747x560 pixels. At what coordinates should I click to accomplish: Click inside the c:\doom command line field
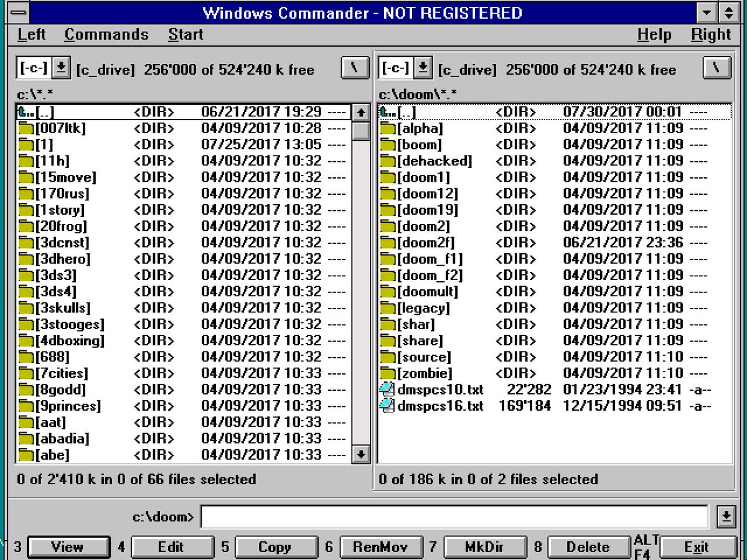(454, 516)
